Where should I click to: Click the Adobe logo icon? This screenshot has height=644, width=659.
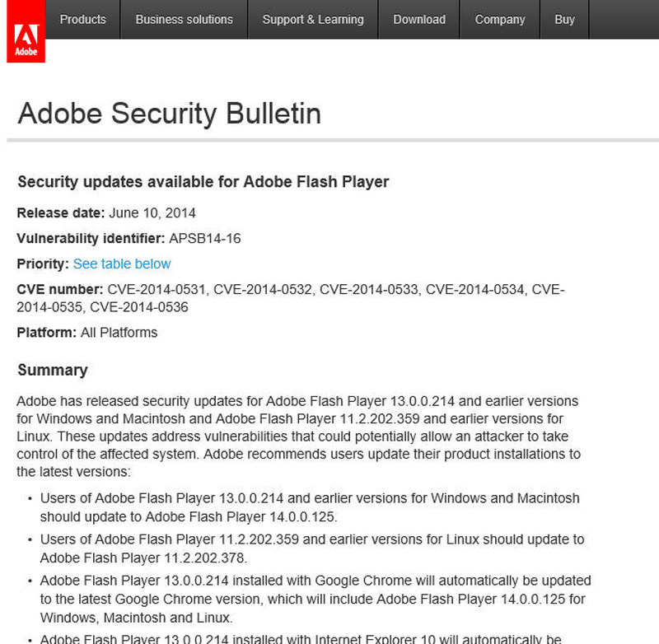click(26, 38)
